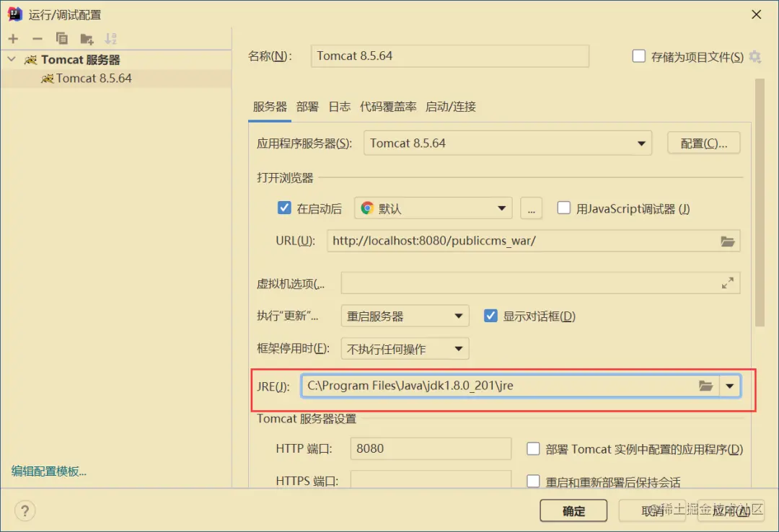Open the JRE path dropdown arrow

[730, 386]
